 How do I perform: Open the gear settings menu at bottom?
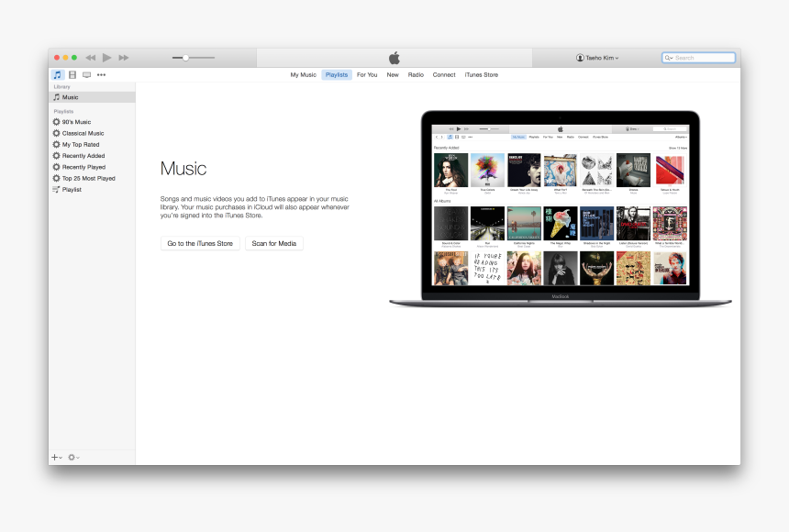pos(72,457)
